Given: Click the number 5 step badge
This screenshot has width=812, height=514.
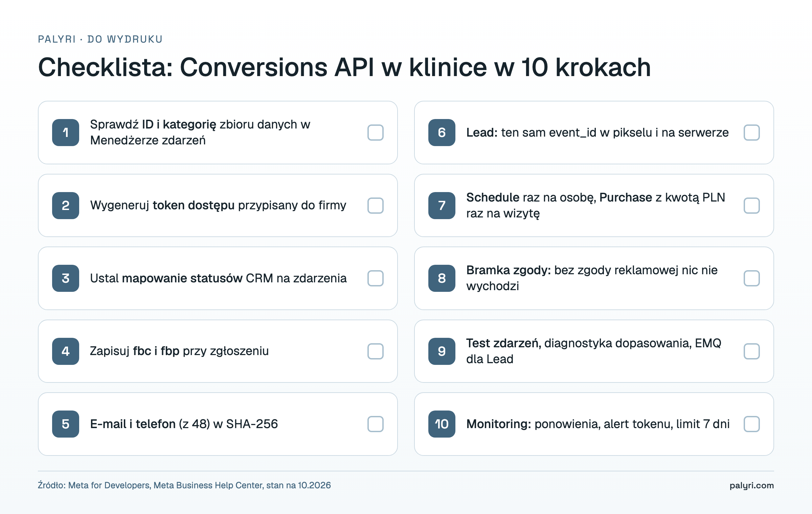Looking at the screenshot, I should coord(66,424).
